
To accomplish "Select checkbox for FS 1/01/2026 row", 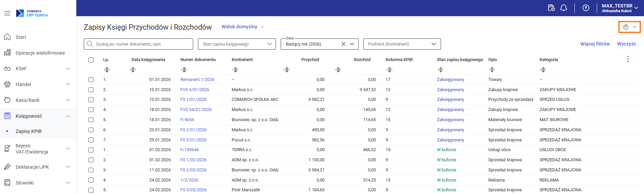I will pyautogui.click(x=91, y=100).
